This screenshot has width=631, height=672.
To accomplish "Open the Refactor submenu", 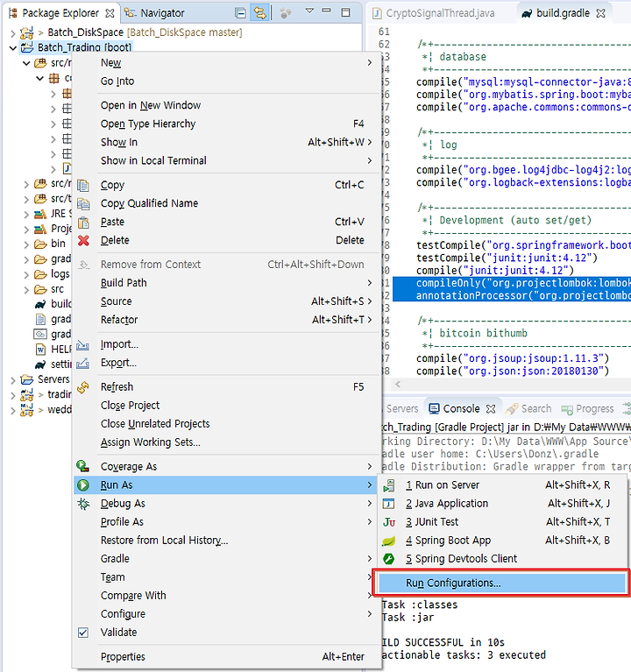I will 227,320.
